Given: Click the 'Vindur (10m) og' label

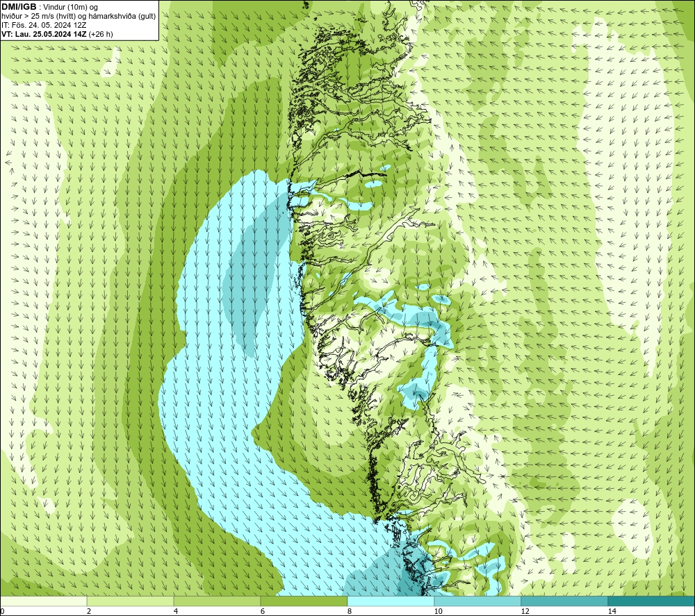Looking at the screenshot, I should [70, 8].
